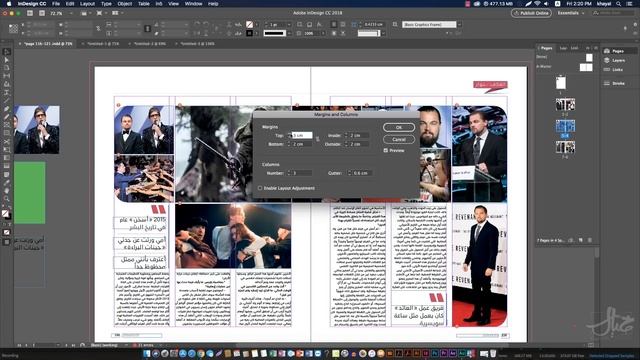Viewport: 640px width, 360px height.
Task: Click Cancel in Margins and Columns
Action: pos(399,140)
